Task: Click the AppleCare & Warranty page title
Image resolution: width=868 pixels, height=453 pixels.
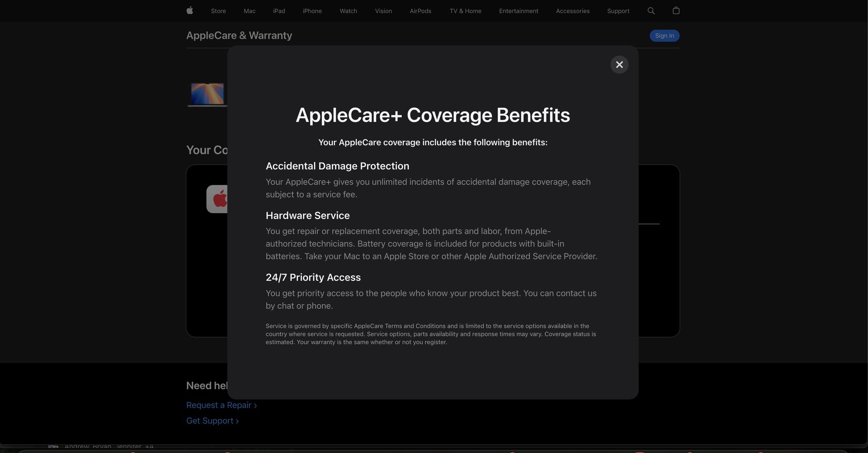Action: coord(239,35)
